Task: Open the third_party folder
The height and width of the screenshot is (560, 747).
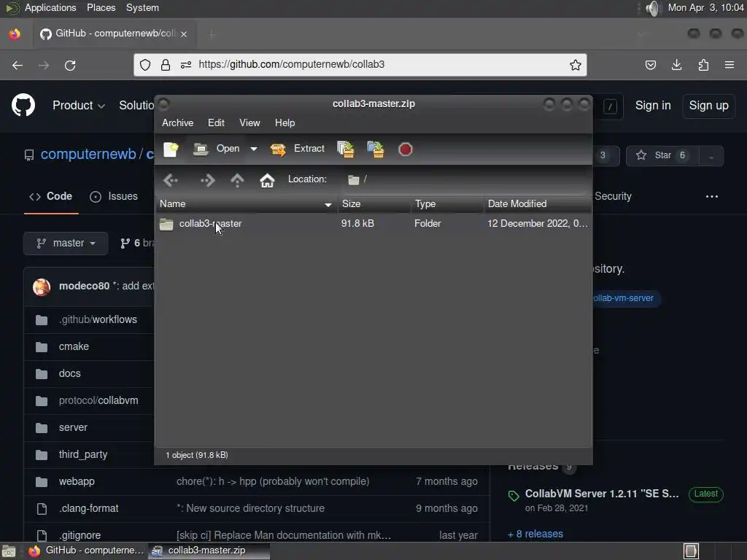Action: [x=83, y=454]
